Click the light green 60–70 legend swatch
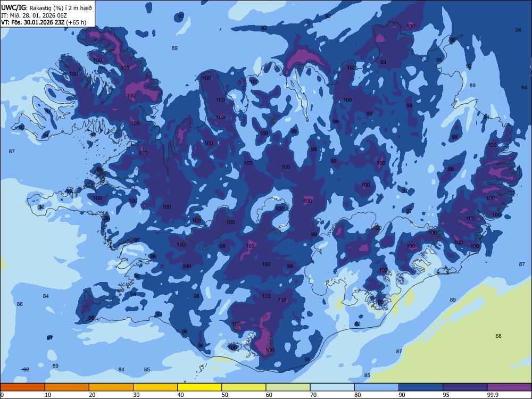532x399 pixels. click(x=288, y=387)
